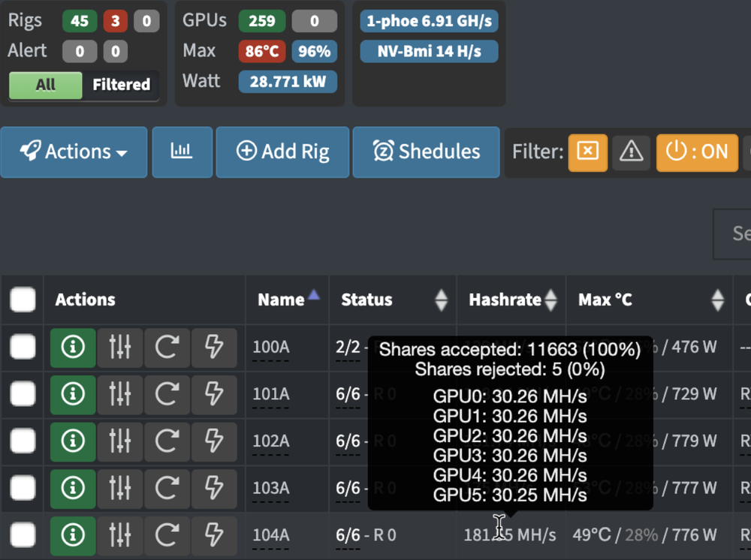Open the Actions dropdown menu

coord(74,152)
